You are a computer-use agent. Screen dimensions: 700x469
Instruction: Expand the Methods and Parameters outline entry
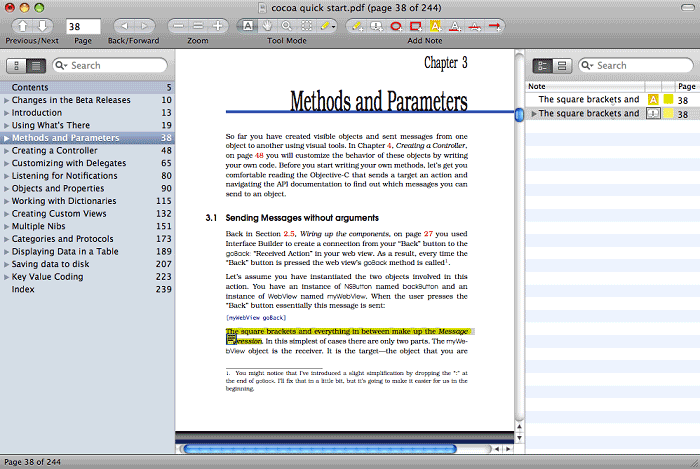6,138
